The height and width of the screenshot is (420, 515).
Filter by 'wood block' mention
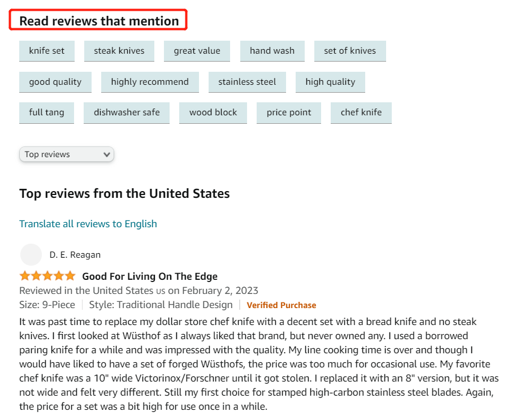[213, 112]
